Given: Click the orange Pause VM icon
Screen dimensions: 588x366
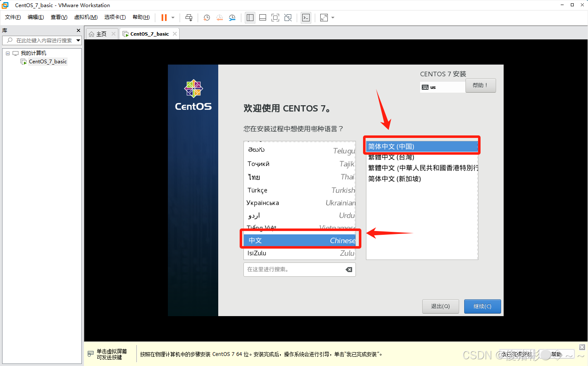Looking at the screenshot, I should point(164,18).
